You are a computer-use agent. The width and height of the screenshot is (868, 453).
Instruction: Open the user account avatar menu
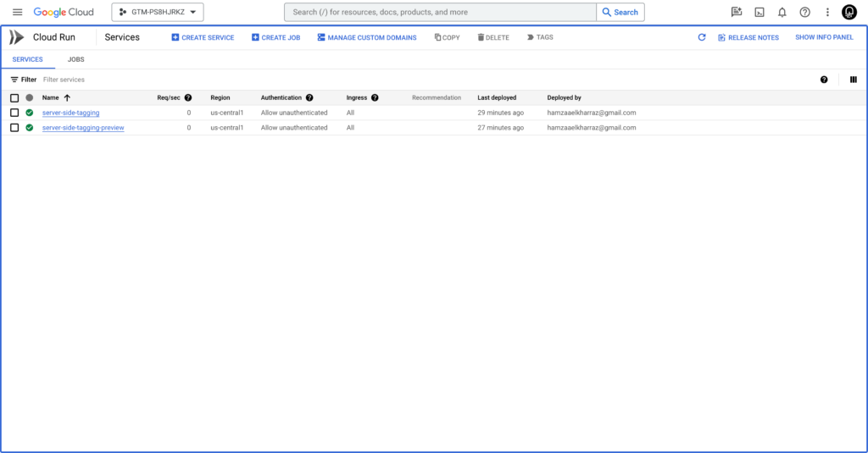coord(849,12)
